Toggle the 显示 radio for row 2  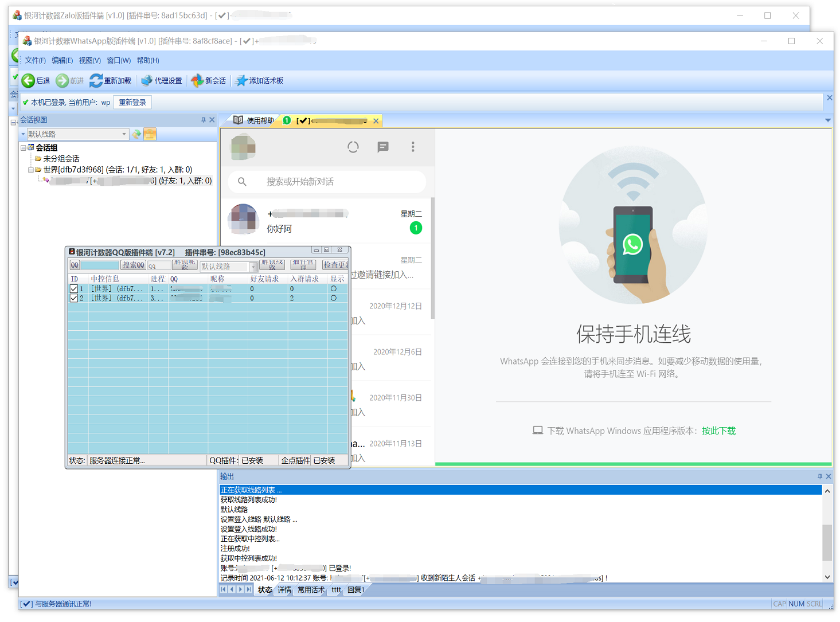333,298
